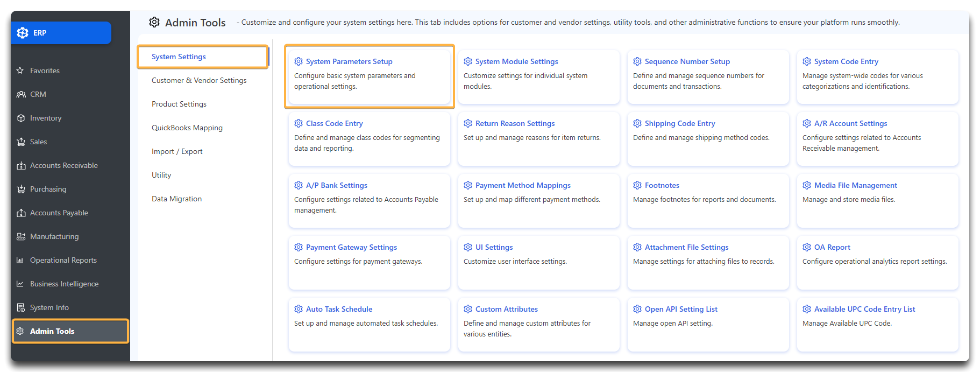Click gear icon beside System Module Settings
The height and width of the screenshot is (372, 980).
point(468,61)
